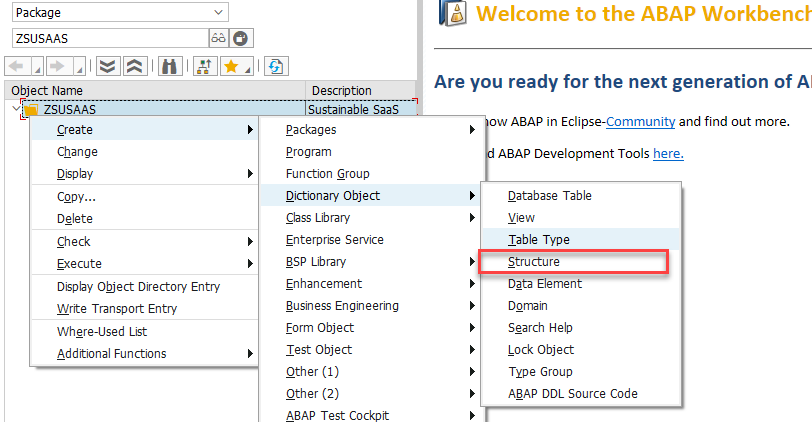
Task: Click the binoculars Find icon
Action: click(x=170, y=66)
